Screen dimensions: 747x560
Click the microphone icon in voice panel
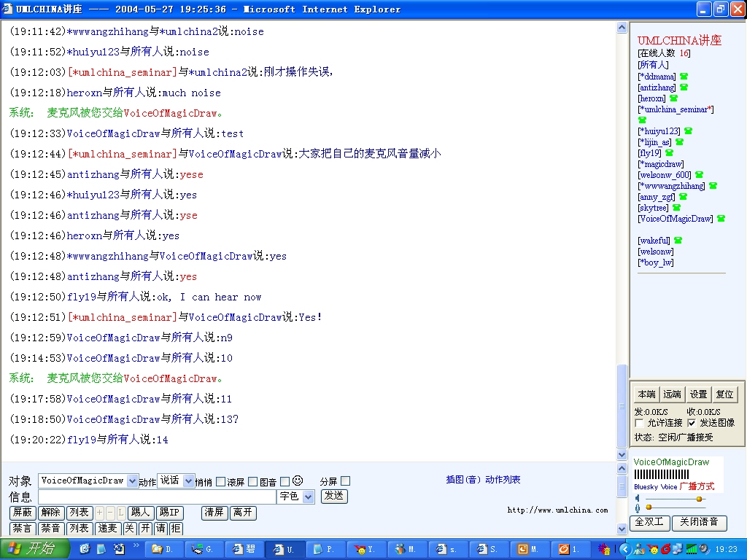(638, 507)
